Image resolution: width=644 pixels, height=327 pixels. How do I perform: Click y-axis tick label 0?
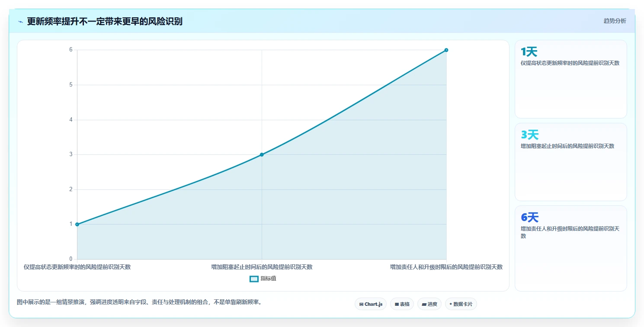coord(70,259)
